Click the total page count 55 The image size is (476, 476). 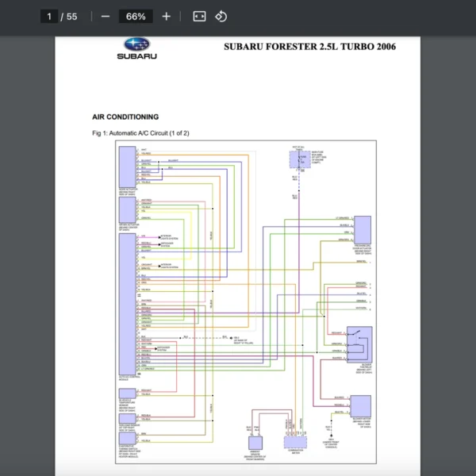tap(72, 17)
